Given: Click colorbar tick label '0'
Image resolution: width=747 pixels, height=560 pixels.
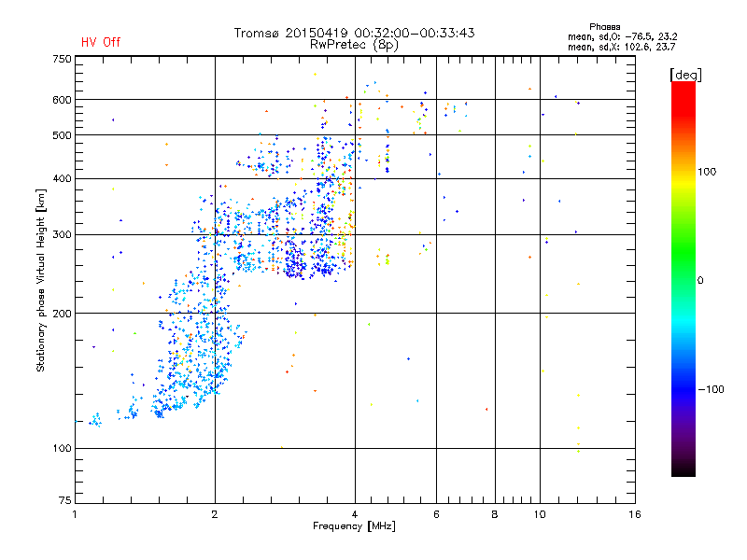Looking at the screenshot, I should (700, 281).
